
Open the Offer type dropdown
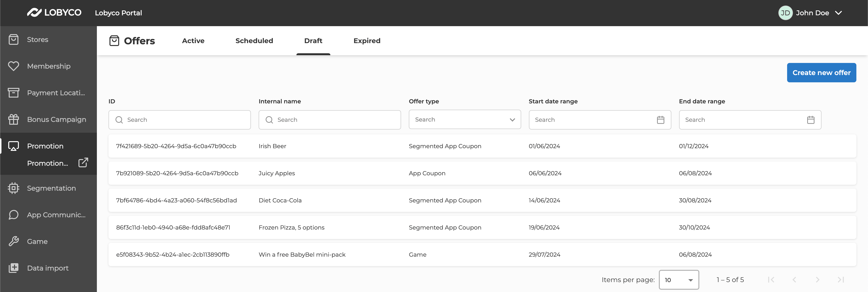point(465,120)
